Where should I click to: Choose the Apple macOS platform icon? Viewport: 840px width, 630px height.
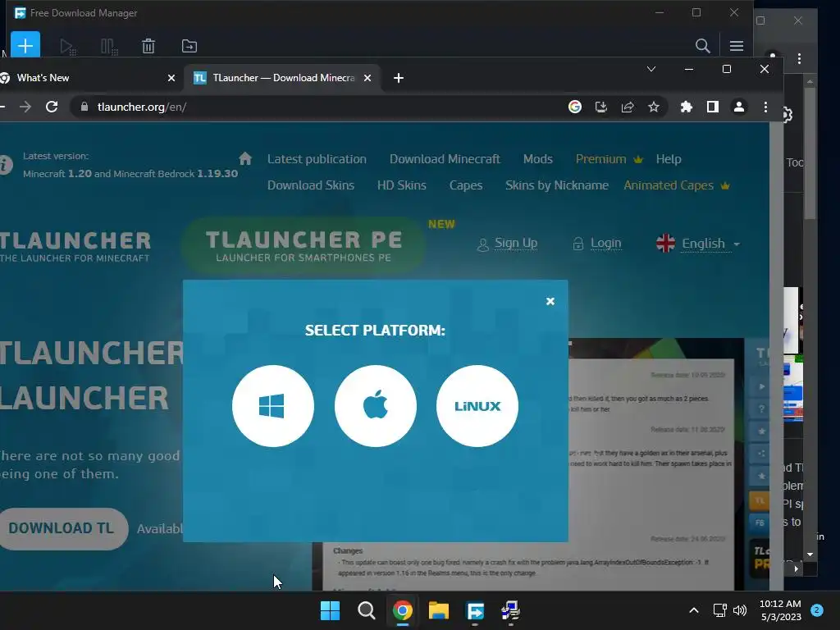click(x=375, y=406)
